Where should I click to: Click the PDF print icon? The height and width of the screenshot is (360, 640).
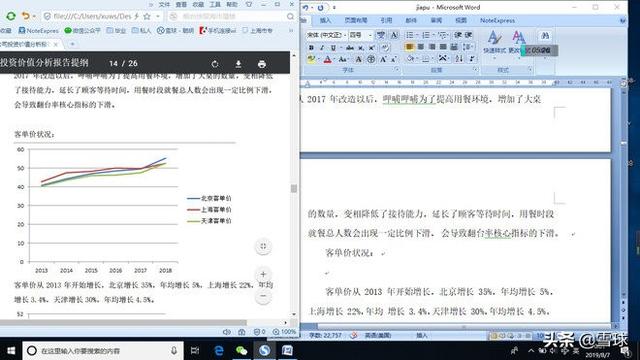point(262,64)
